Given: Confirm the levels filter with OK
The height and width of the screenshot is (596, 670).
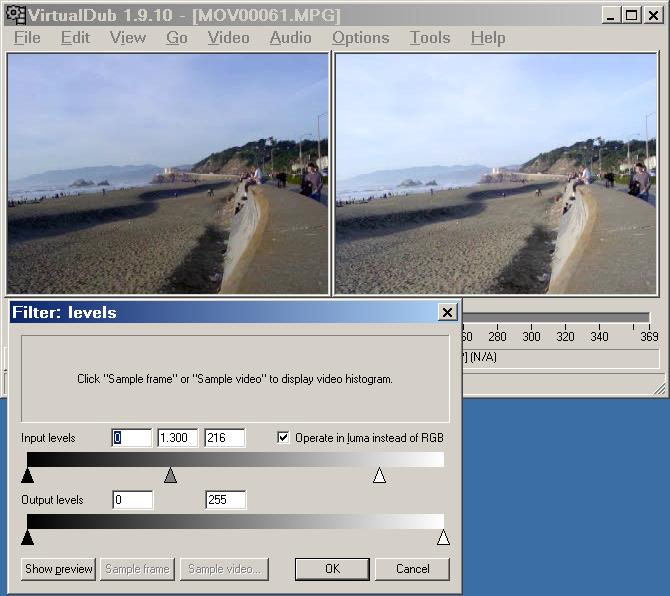Looking at the screenshot, I should (x=332, y=569).
